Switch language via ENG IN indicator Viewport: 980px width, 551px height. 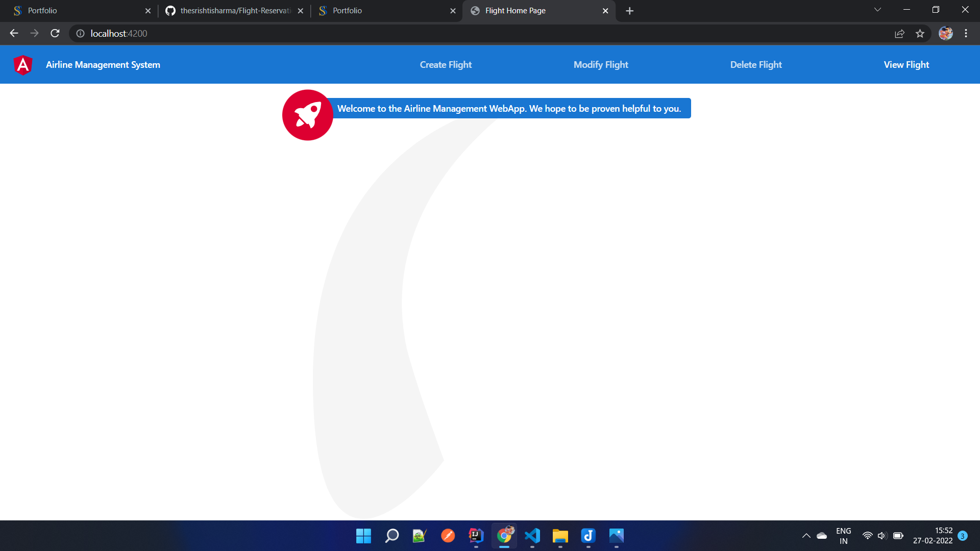(843, 536)
